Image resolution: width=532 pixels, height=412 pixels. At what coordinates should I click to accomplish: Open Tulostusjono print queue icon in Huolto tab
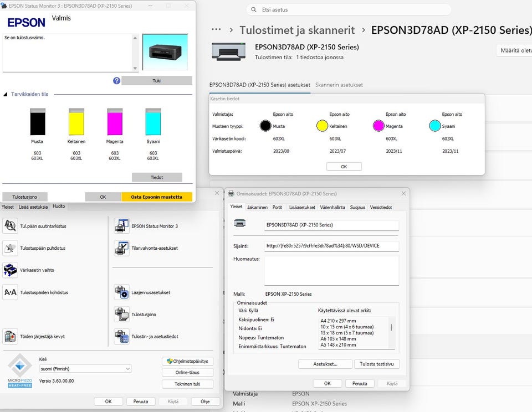[121, 315]
